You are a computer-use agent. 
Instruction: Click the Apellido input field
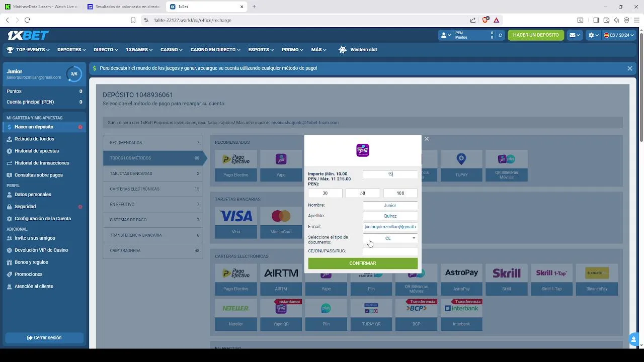tap(390, 216)
